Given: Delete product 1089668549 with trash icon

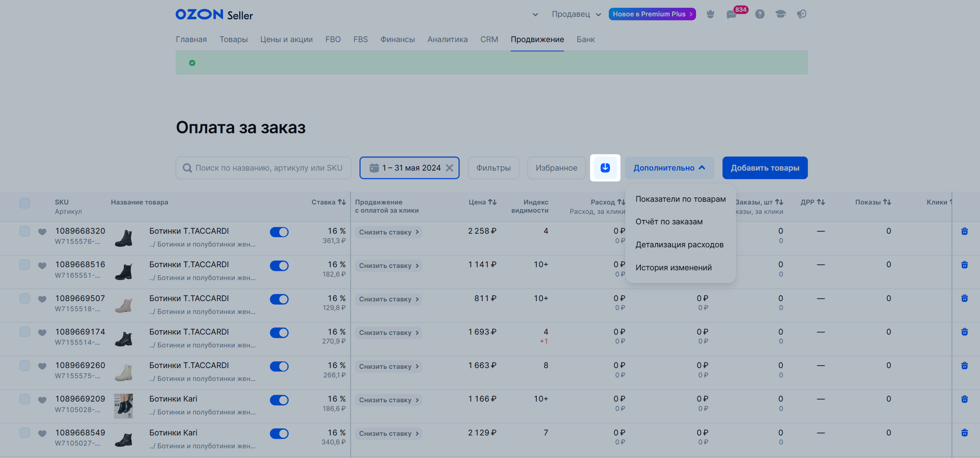Looking at the screenshot, I should point(964,432).
